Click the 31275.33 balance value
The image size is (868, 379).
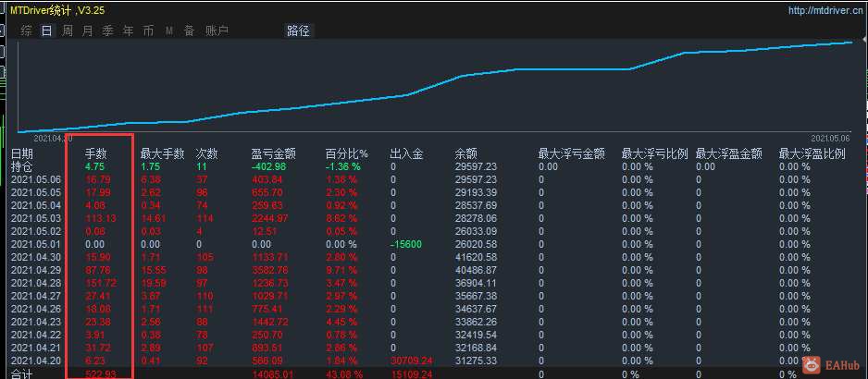point(476,361)
